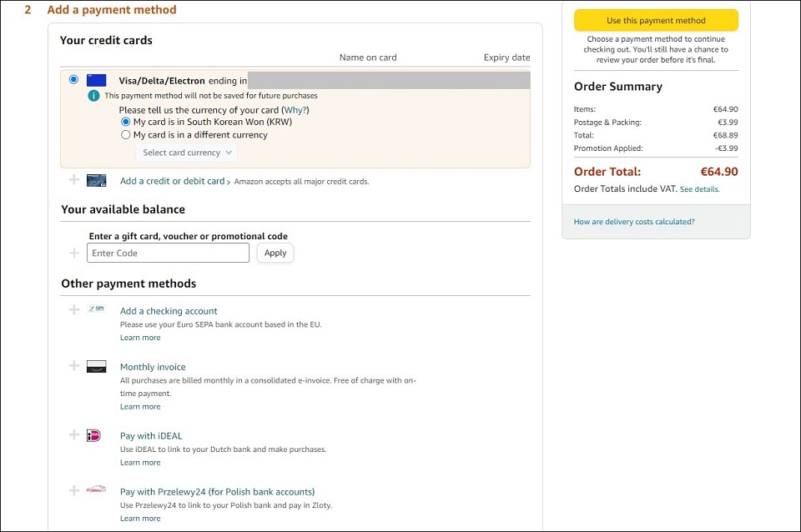
Task: Open How are delivery costs calculated link
Action: [634, 222]
